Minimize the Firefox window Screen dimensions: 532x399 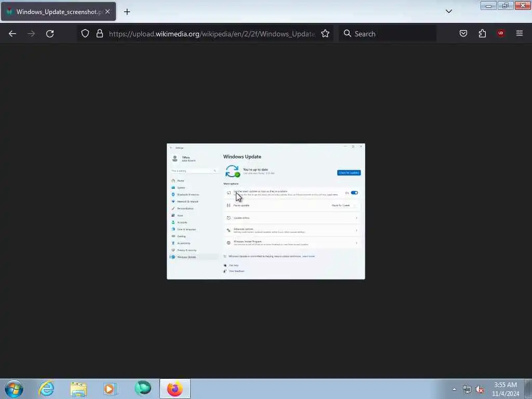click(488, 5)
